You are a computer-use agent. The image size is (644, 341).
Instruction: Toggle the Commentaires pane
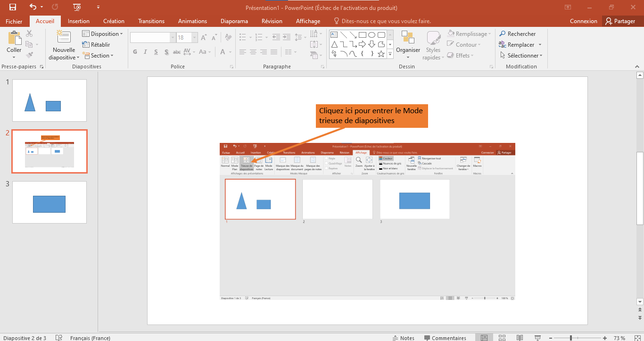point(445,338)
